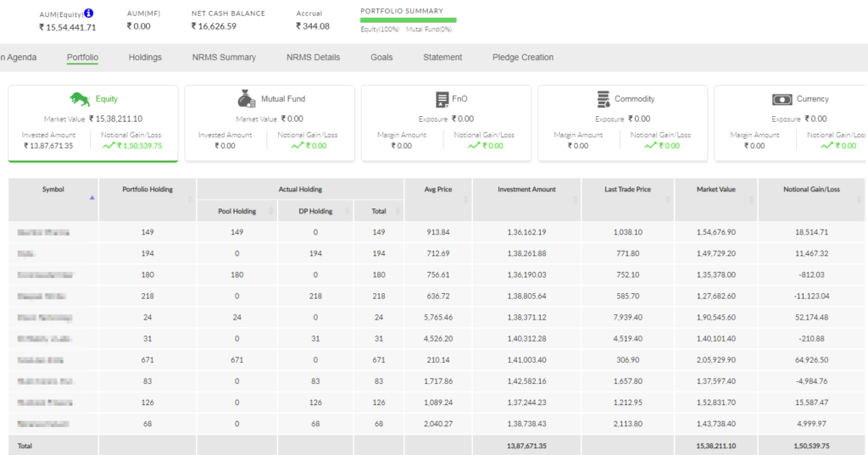868x455 pixels.
Task: Open the Statement tab
Action: click(x=442, y=57)
